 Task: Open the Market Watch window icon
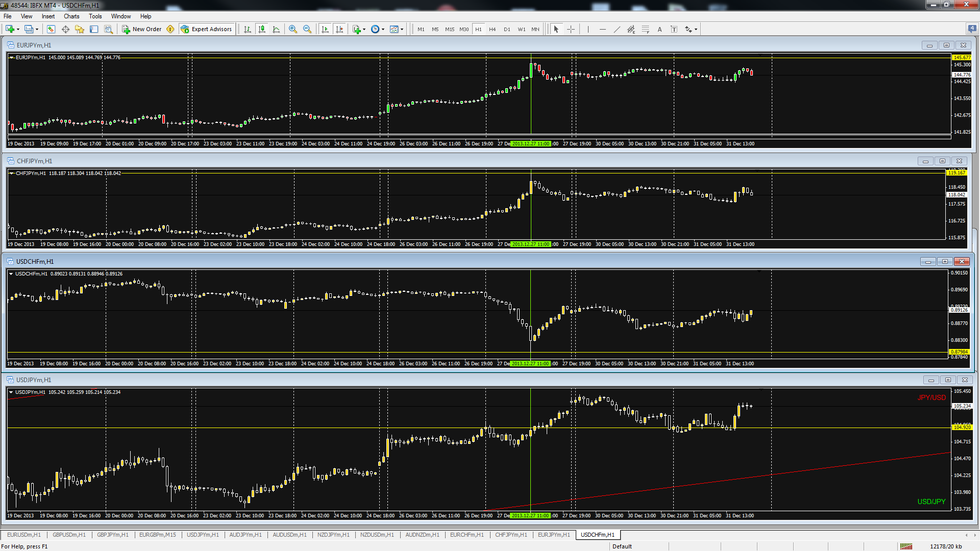(x=51, y=29)
